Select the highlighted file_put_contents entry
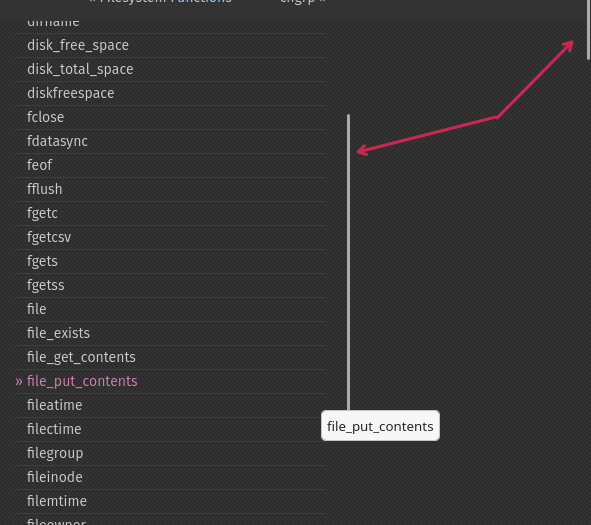This screenshot has height=525, width=591. (x=82, y=381)
